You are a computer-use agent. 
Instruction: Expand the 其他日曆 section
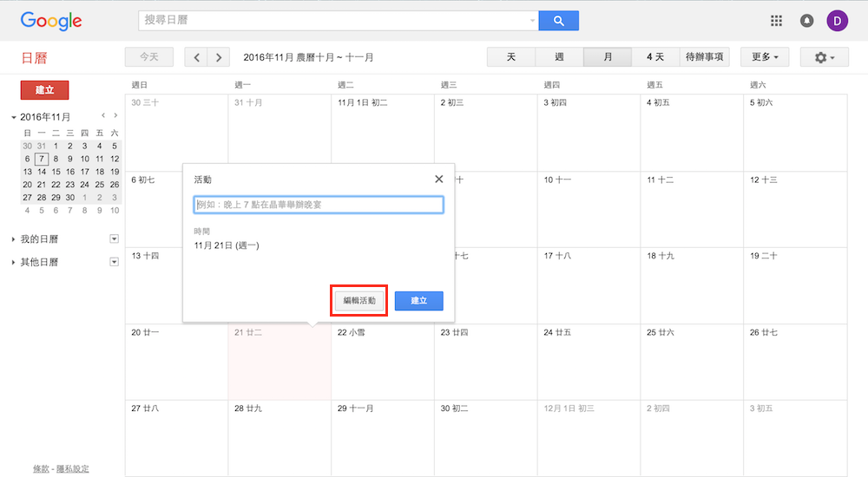[x=13, y=262]
